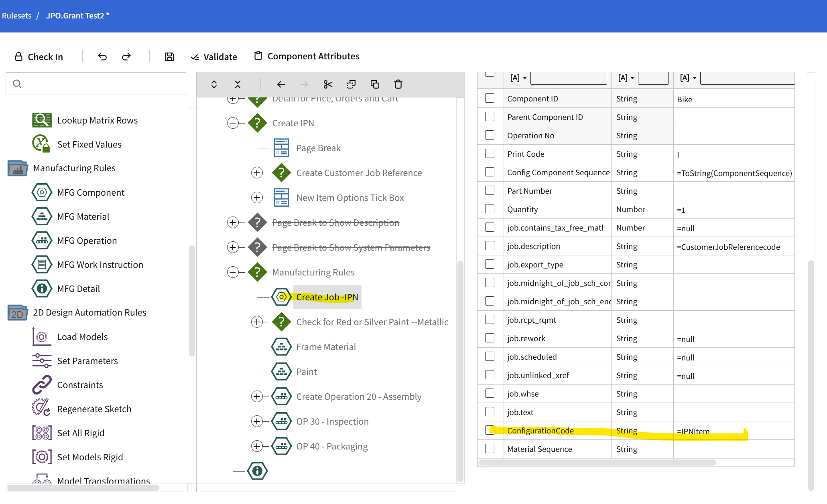This screenshot has height=504, width=827.
Task: Expand Create Operation 20 - Assembly node
Action: (x=257, y=397)
